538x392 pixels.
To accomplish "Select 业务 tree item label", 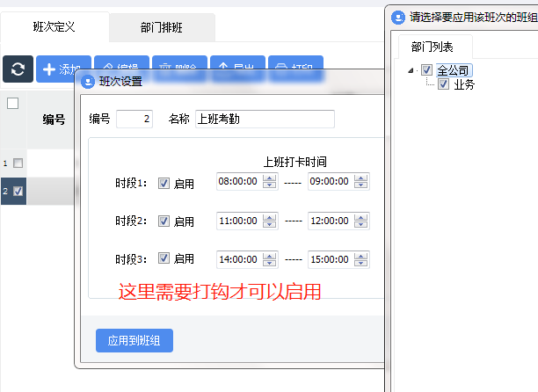I will coord(464,84).
